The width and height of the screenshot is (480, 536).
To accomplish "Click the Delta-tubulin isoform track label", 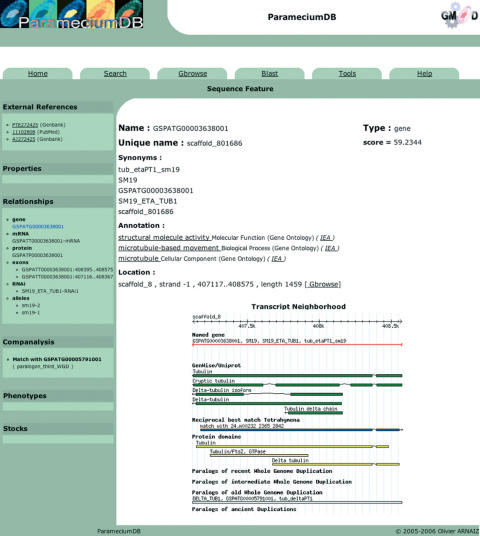I will [x=222, y=390].
